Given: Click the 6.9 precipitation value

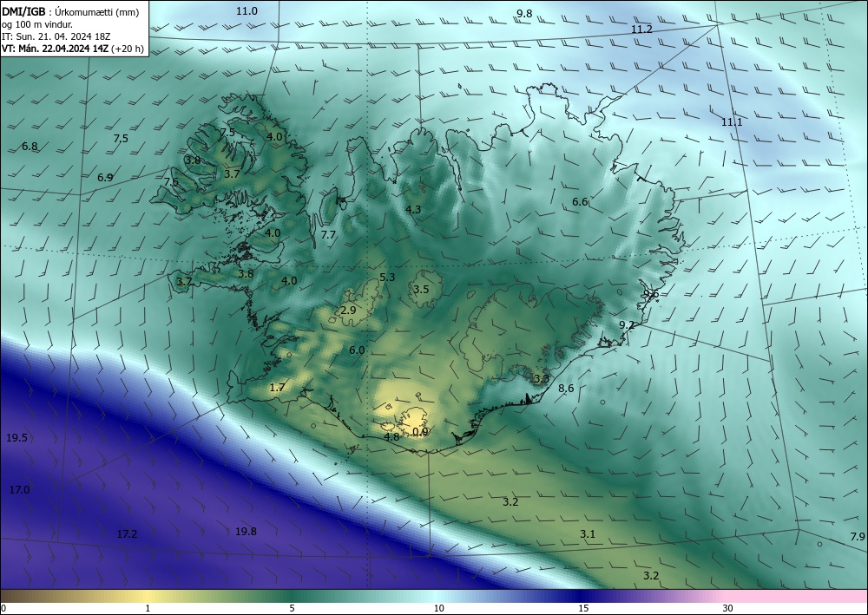Looking at the screenshot, I should (x=105, y=178).
